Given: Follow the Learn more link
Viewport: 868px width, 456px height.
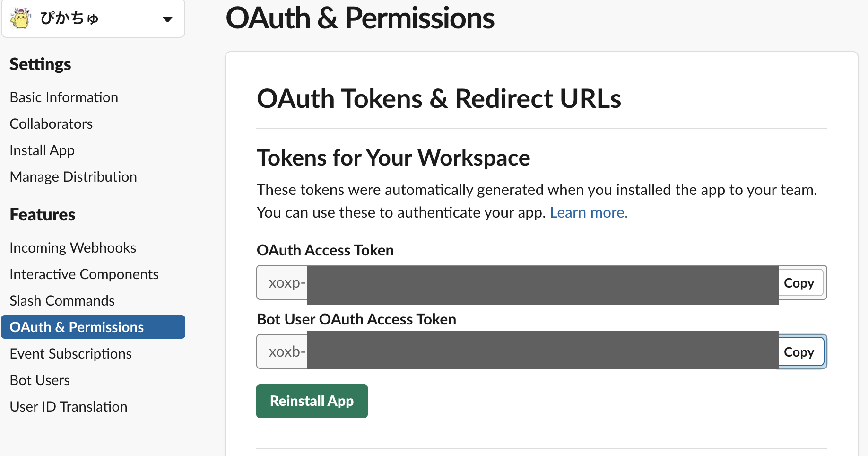Looking at the screenshot, I should point(589,213).
